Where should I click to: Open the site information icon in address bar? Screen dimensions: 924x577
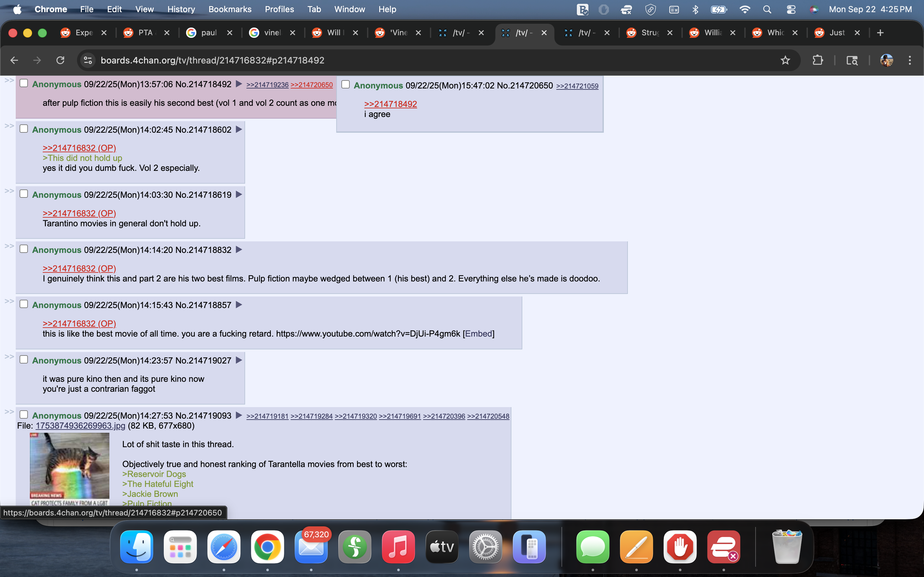88,60
